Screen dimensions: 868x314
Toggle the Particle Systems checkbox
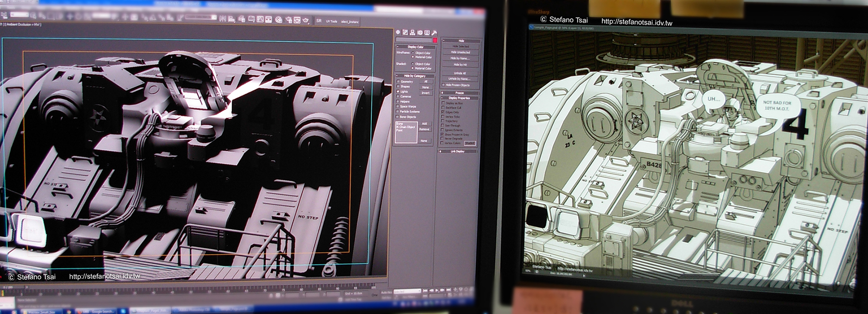398,111
